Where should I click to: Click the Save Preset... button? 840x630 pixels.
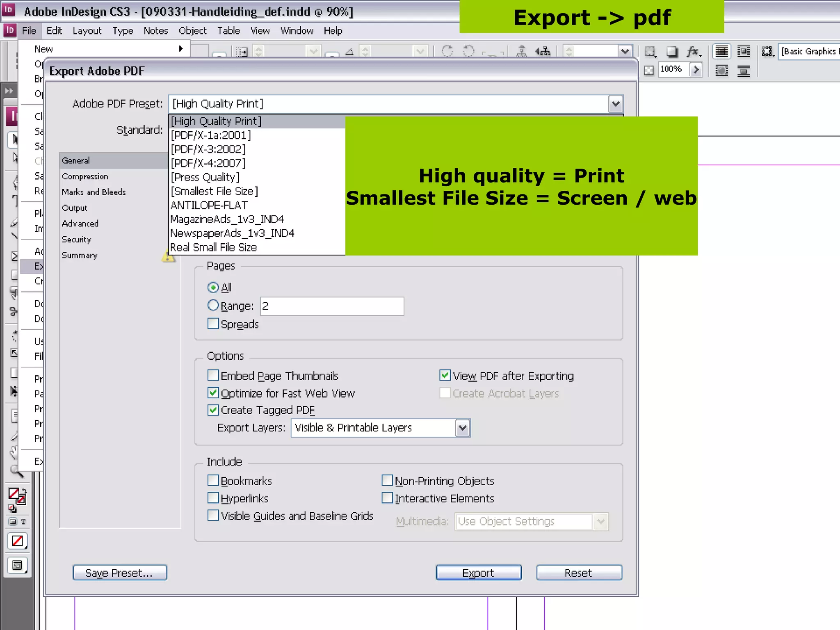click(120, 573)
